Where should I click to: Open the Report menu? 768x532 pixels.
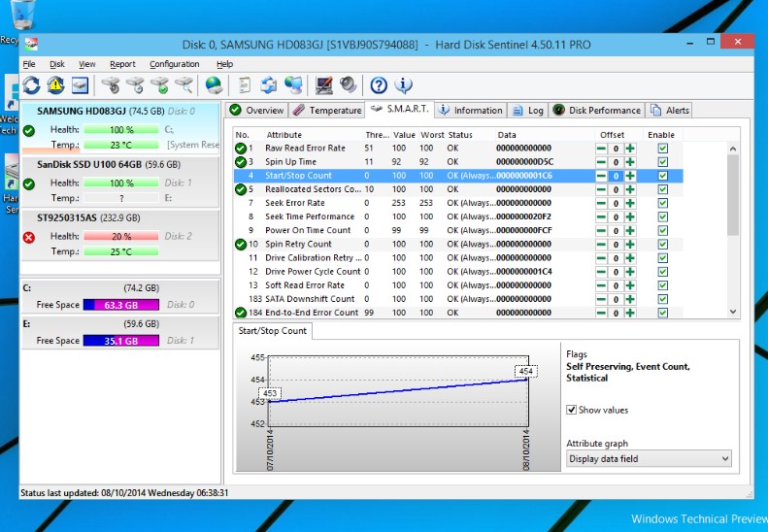click(122, 64)
